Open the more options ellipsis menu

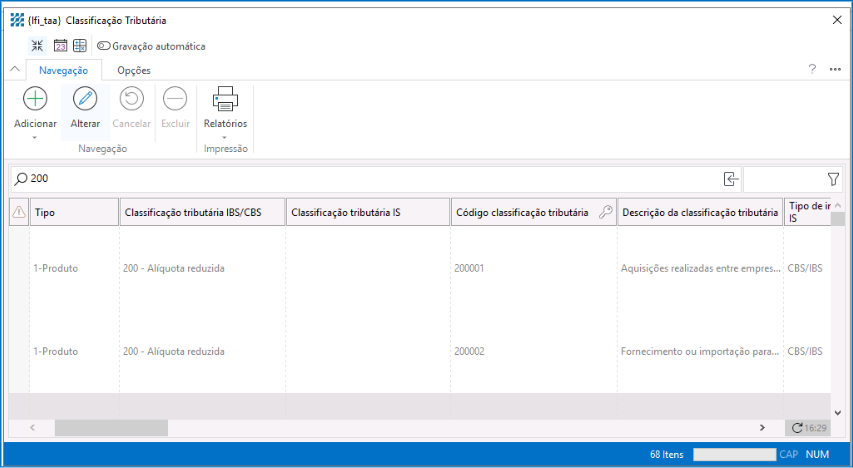click(x=835, y=69)
